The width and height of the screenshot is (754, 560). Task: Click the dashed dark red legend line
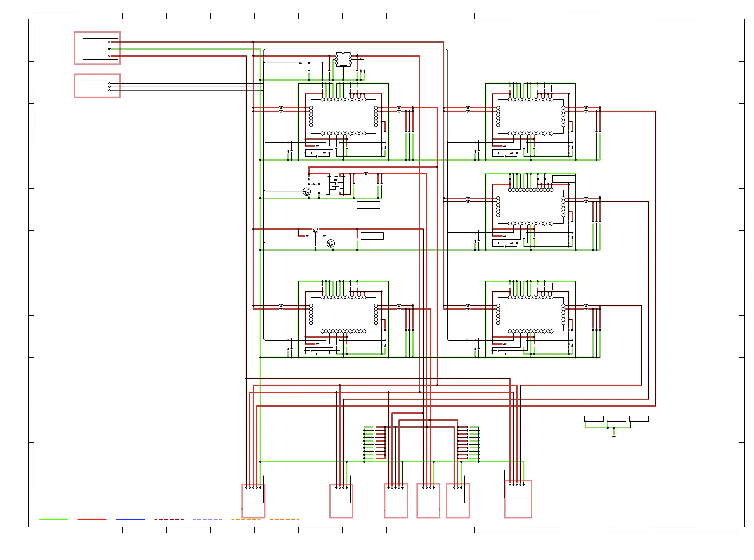click(x=169, y=519)
